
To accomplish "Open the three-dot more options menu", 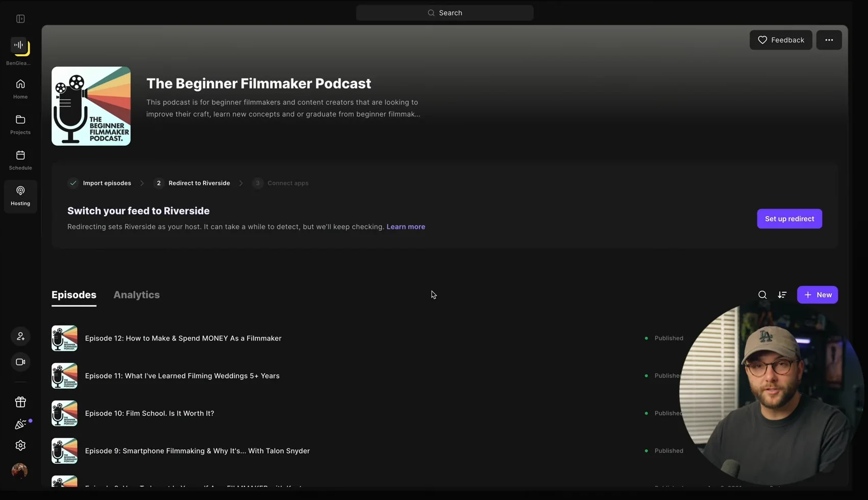I will pos(829,40).
